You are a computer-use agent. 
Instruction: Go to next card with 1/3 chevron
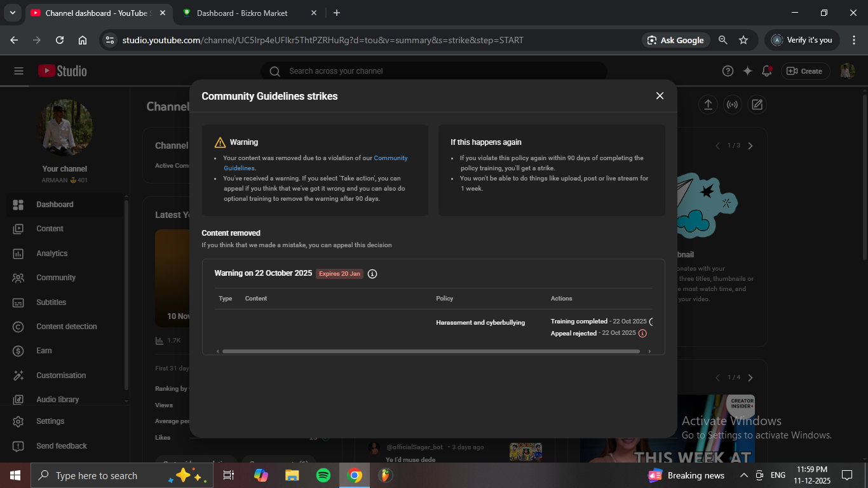(750, 146)
